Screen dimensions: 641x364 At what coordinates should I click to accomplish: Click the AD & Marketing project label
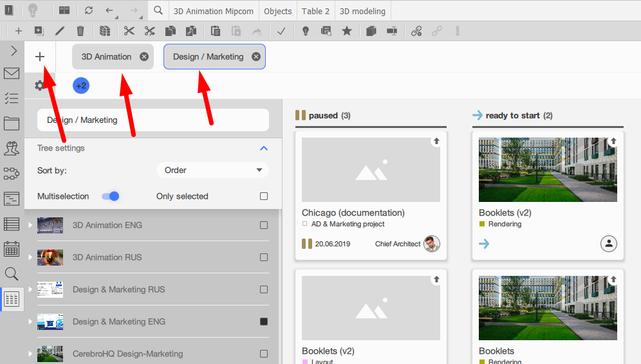(348, 224)
